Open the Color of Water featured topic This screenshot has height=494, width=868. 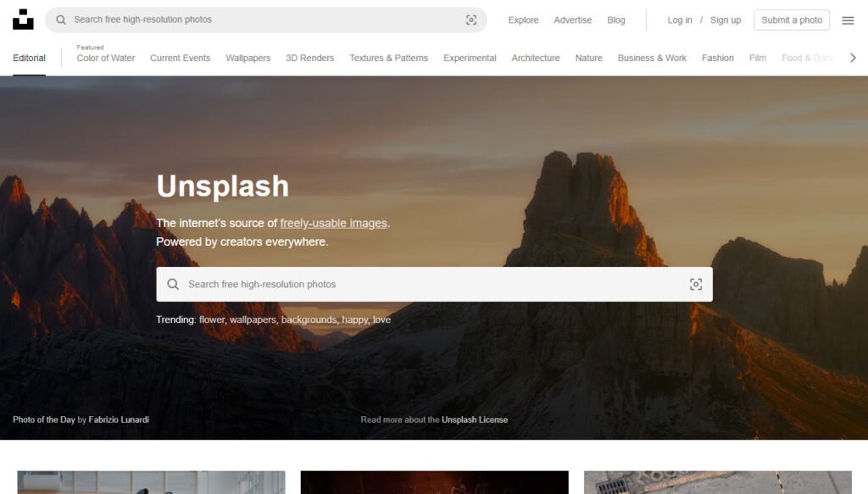click(106, 58)
